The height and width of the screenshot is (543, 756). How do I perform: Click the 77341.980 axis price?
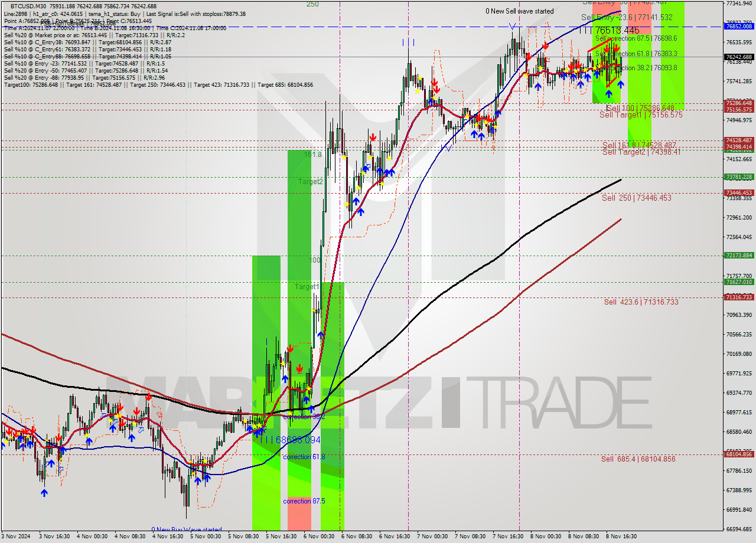tap(739, 4)
